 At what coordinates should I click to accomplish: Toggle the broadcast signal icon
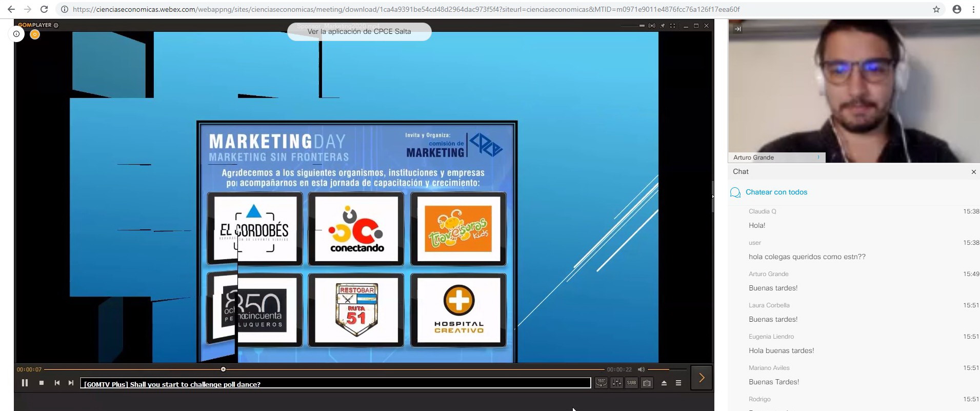(652, 25)
